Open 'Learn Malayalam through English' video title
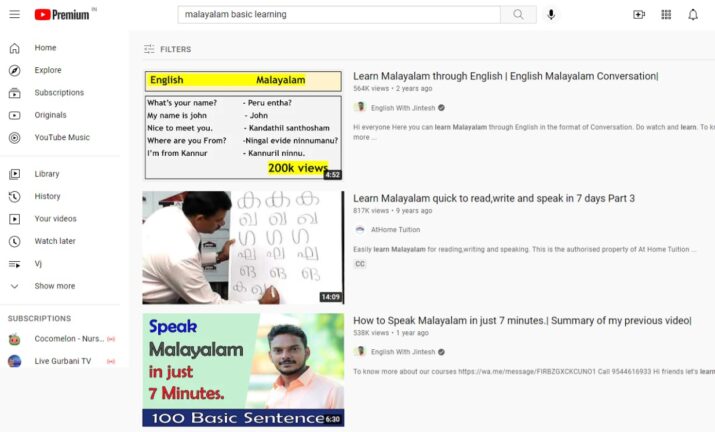The height and width of the screenshot is (432, 715). [506, 76]
